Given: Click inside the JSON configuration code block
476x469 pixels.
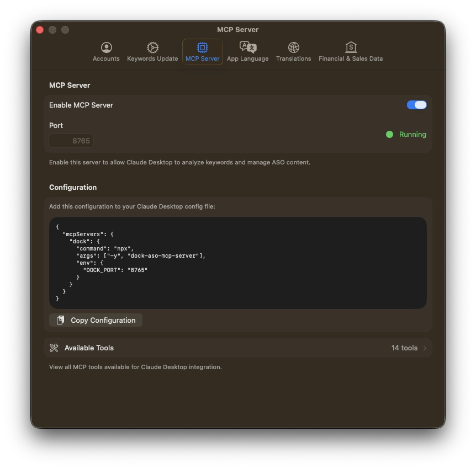Looking at the screenshot, I should pos(237,263).
